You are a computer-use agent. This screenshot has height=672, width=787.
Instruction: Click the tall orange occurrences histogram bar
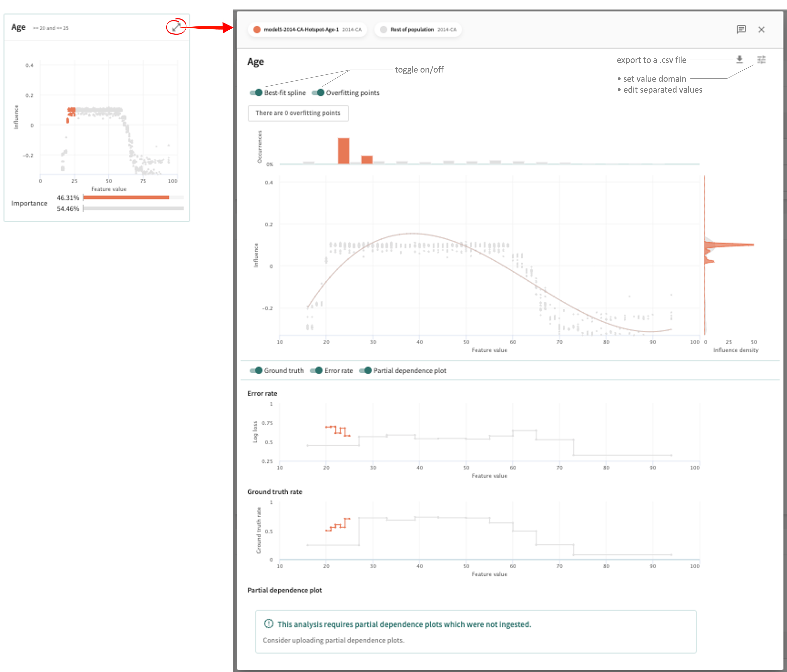click(x=343, y=151)
